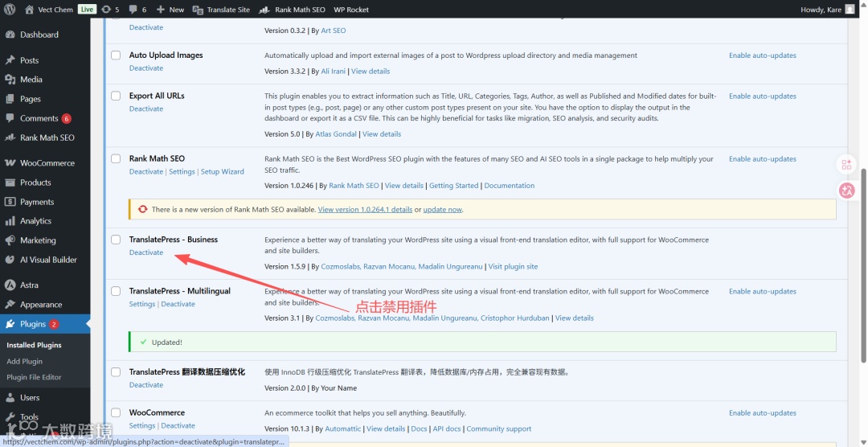Enable auto-updates for Auto Upload Images

[762, 55]
